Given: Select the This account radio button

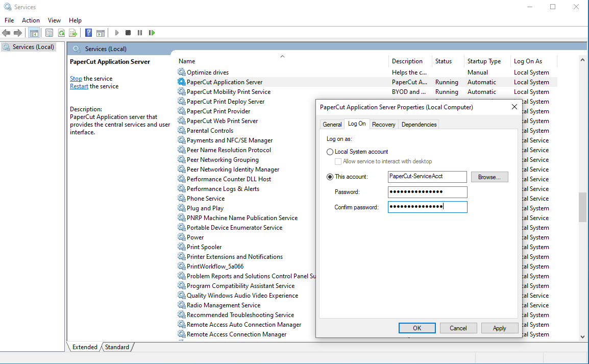Looking at the screenshot, I should [330, 177].
